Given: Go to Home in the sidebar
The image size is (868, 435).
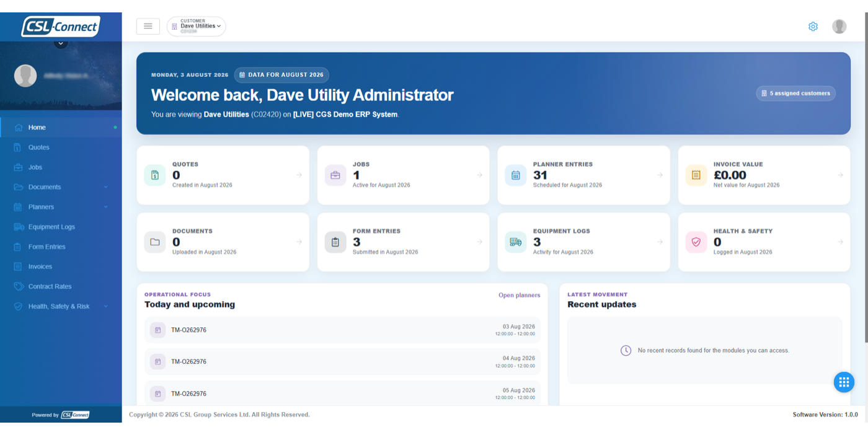Looking at the screenshot, I should (x=61, y=128).
